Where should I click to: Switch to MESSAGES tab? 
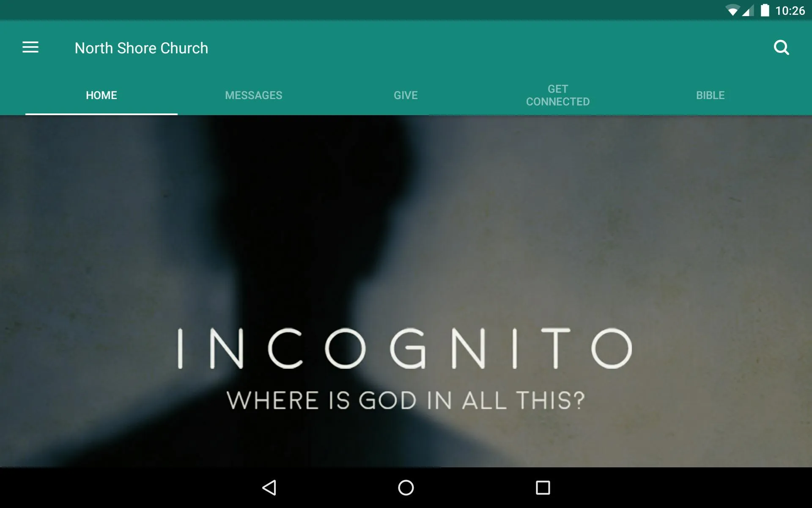[254, 95]
